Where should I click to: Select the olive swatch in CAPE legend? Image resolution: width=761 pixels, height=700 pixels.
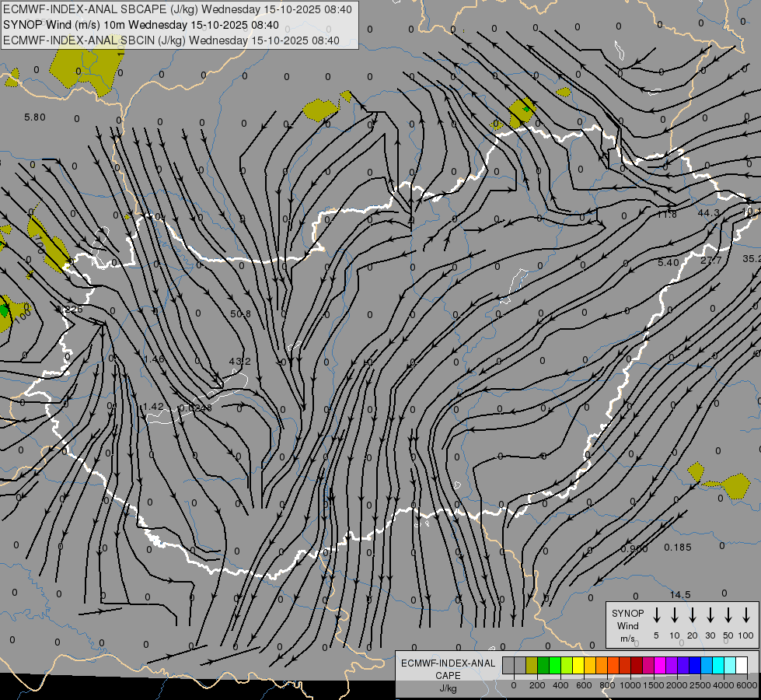tap(532, 665)
